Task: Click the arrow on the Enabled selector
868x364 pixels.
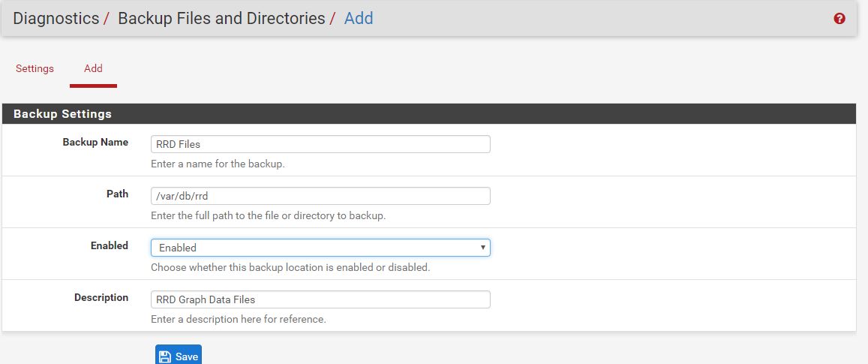Action: 482,248
